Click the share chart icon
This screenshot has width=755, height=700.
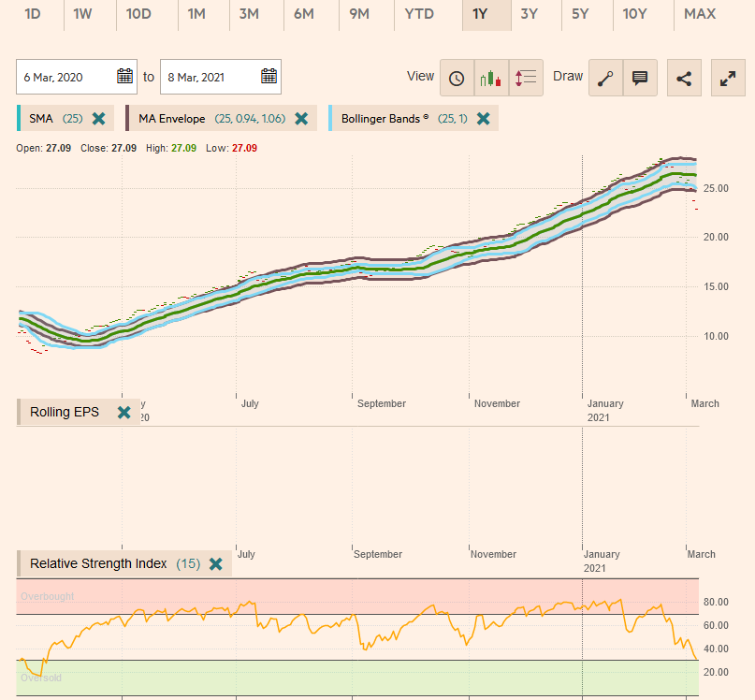[684, 78]
